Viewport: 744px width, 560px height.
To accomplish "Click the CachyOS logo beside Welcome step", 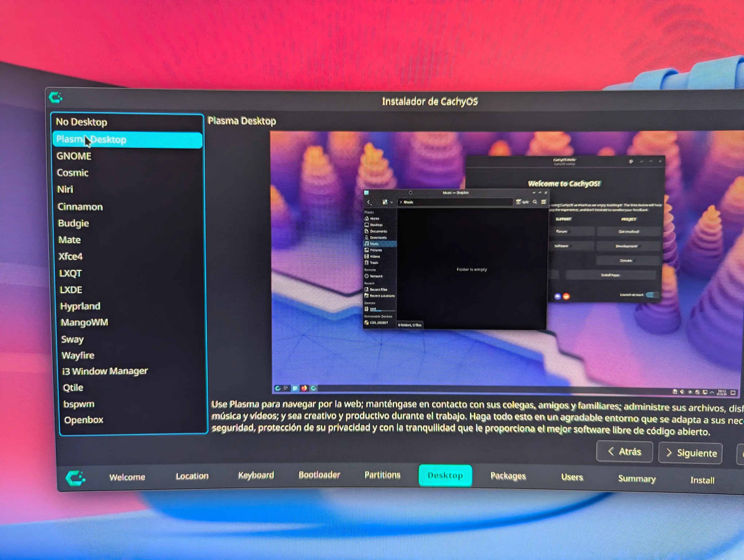I will pyautogui.click(x=75, y=478).
